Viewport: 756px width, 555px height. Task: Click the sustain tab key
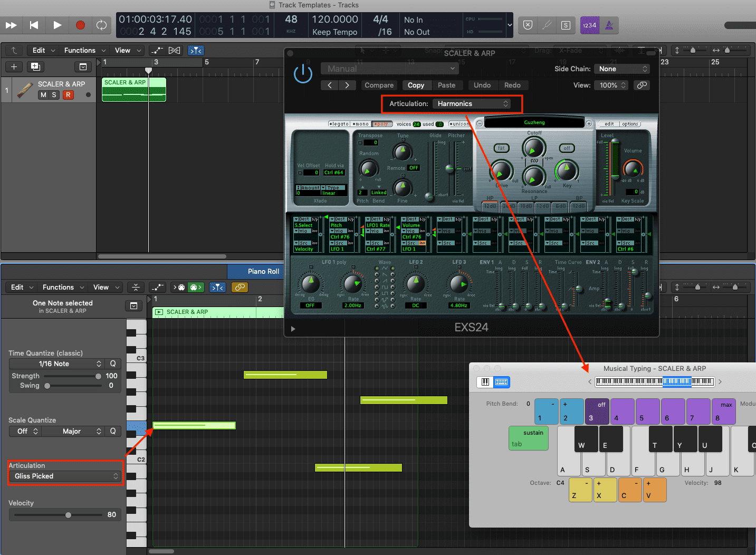tap(529, 438)
